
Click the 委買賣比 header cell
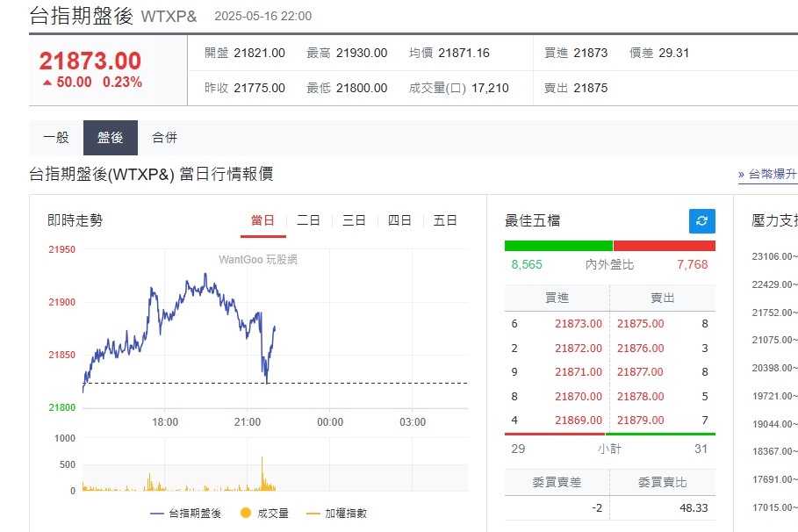[663, 482]
